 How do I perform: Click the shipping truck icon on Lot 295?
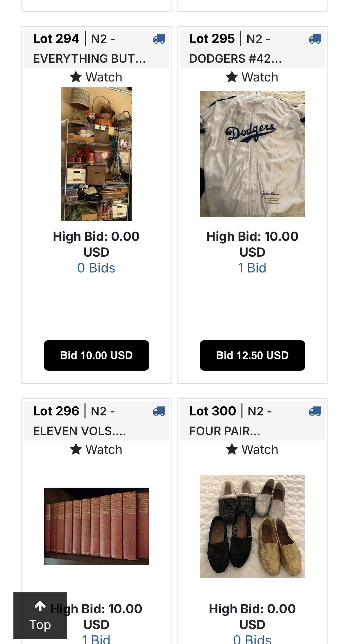[x=315, y=39]
